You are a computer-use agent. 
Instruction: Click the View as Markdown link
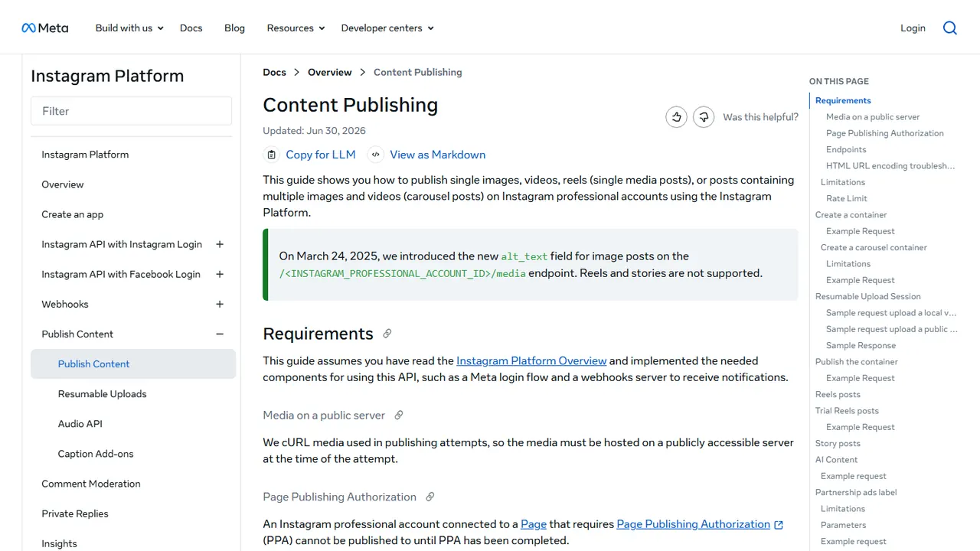coord(438,155)
